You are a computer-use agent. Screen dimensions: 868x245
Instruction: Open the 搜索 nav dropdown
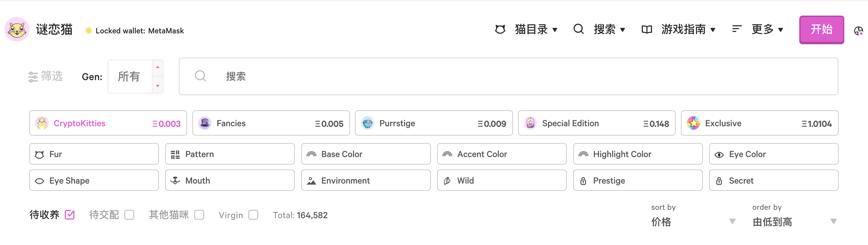609,30
